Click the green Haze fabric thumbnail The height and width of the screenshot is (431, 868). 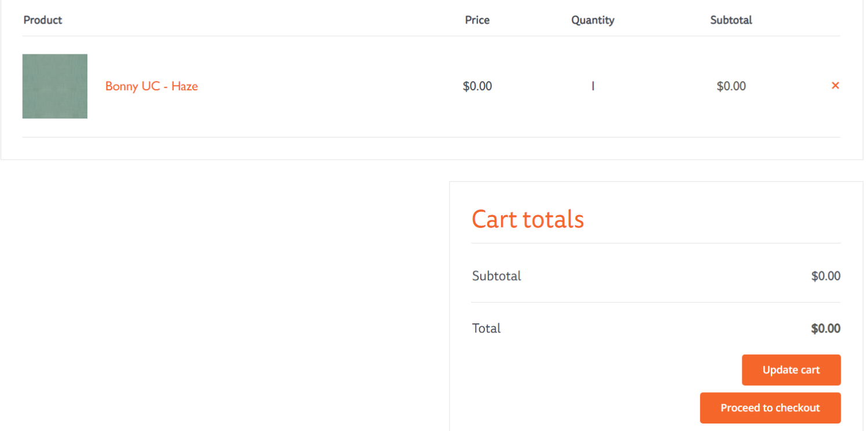point(55,86)
